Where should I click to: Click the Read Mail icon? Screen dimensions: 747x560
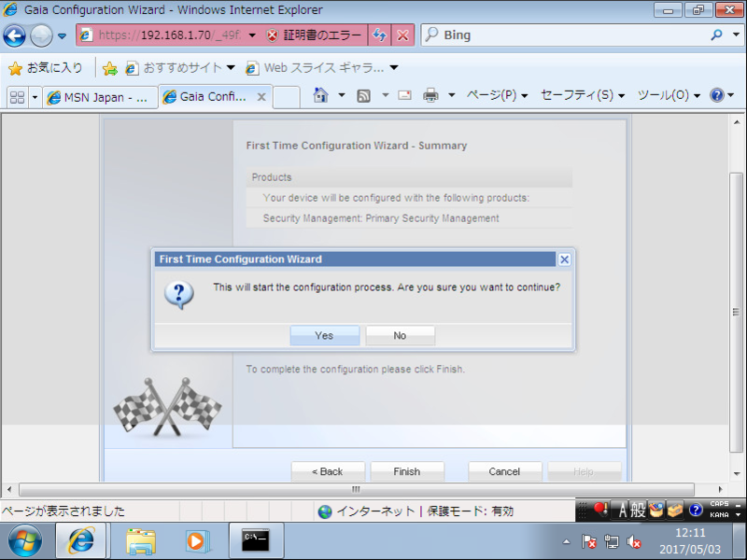[x=404, y=95]
